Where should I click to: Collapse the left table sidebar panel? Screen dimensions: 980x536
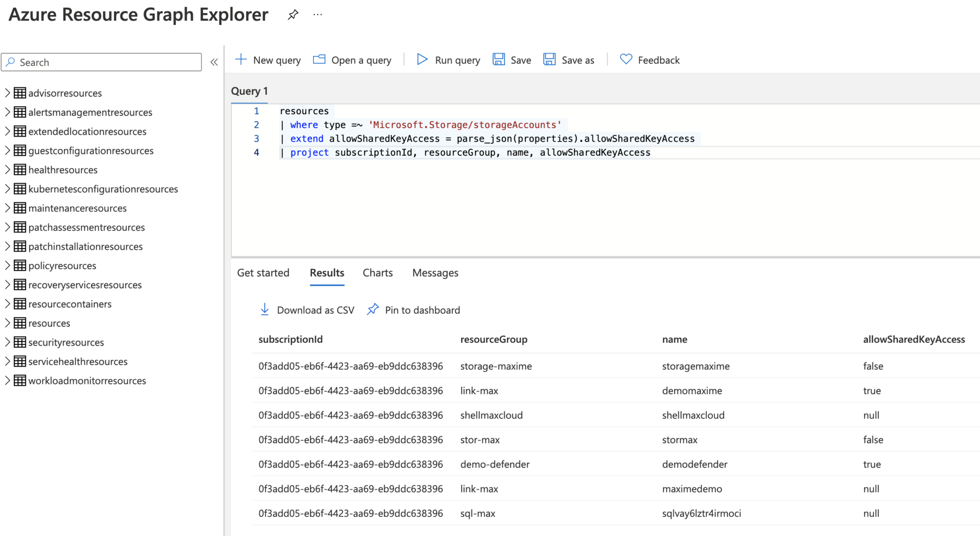(214, 62)
